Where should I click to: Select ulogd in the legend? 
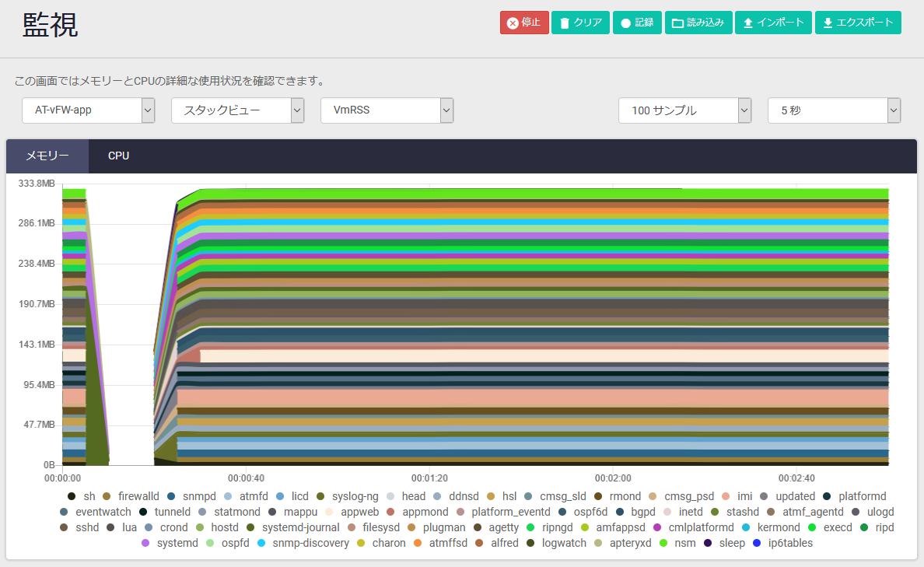click(873, 512)
